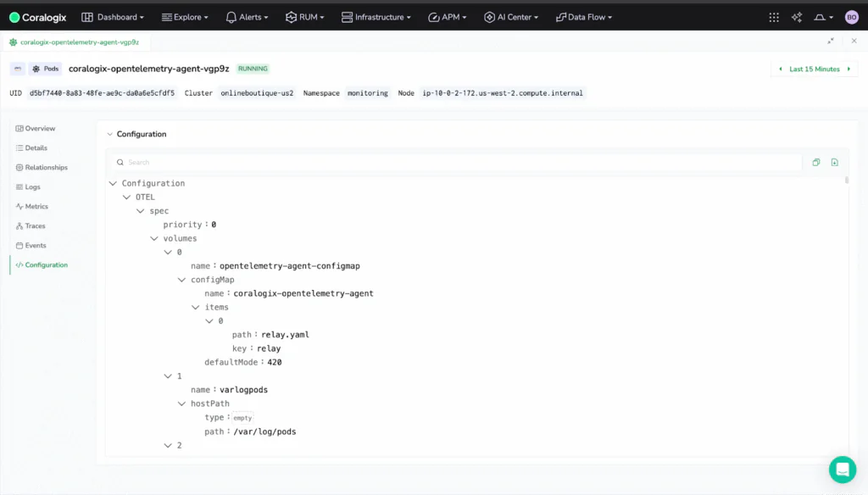The image size is (868, 495).
Task: Click the configuration tree scrollbar
Action: [x=847, y=181]
